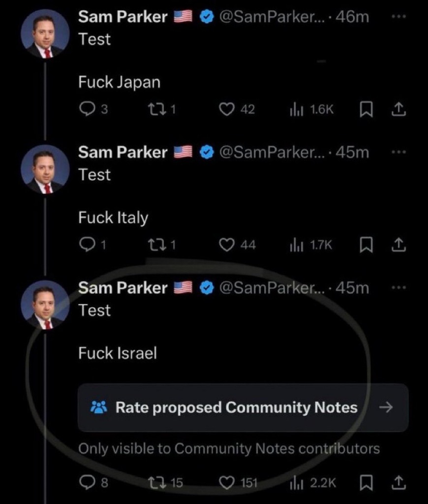View analytics showing 1.7K views
This screenshot has height=504, width=428.
pyautogui.click(x=296, y=245)
